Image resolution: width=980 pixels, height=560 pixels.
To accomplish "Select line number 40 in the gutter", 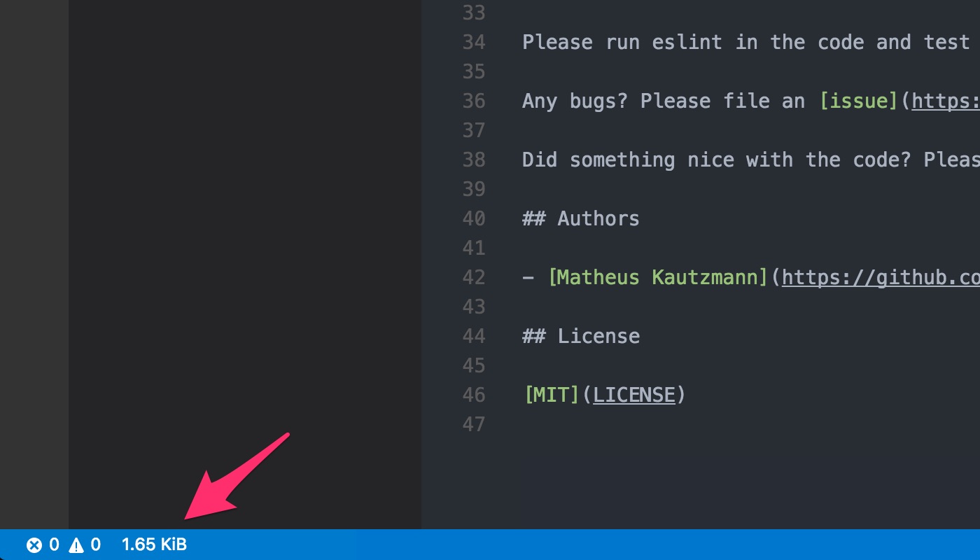I will 474,218.
